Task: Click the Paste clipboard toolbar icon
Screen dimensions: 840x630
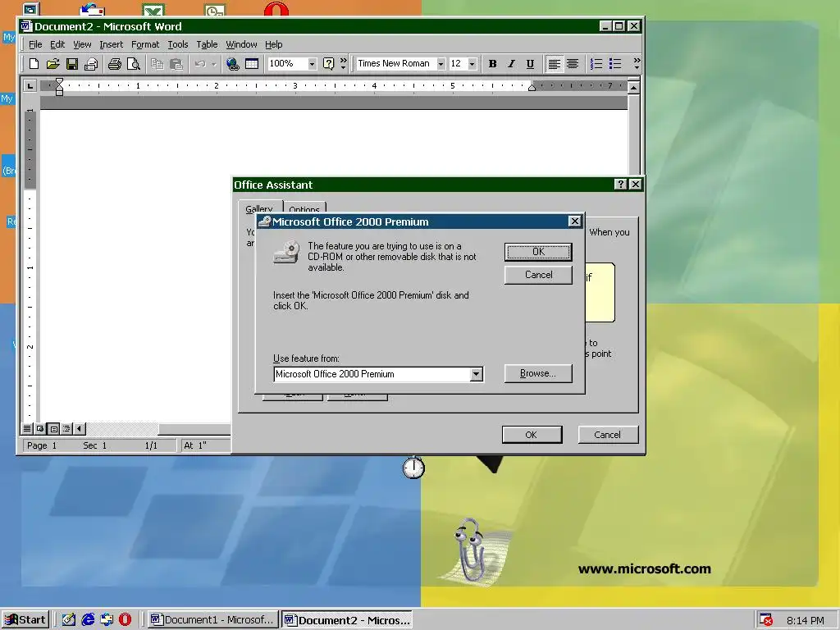Action: (x=176, y=64)
